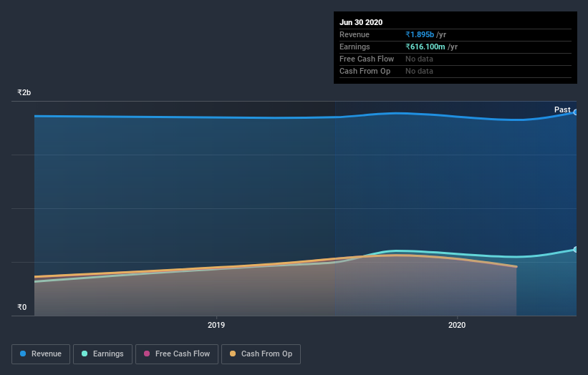The height and width of the screenshot is (375, 588).
Task: Toggle the Free Cash Flow legend button
Action: click(177, 354)
